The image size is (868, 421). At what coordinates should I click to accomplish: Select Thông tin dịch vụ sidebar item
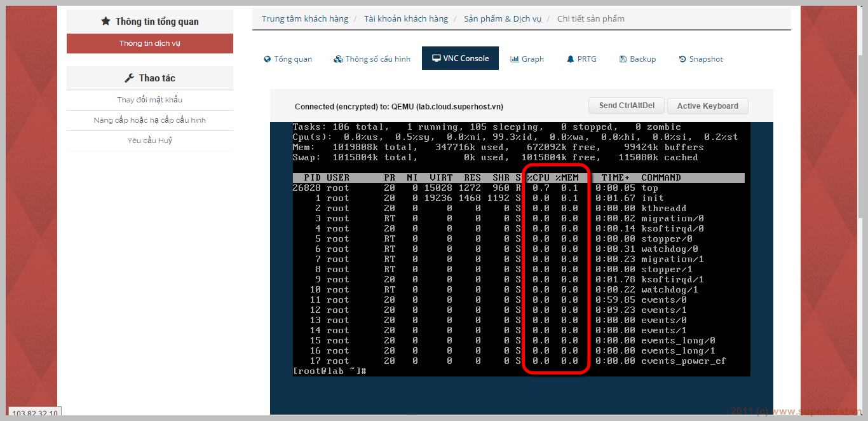point(150,43)
